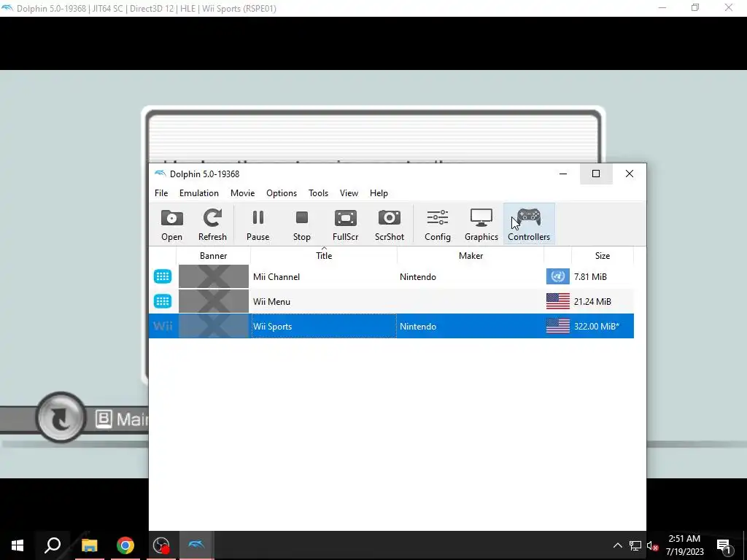Click the Mii Channel banner thumbnail
The image size is (747, 560).
coord(214,276)
